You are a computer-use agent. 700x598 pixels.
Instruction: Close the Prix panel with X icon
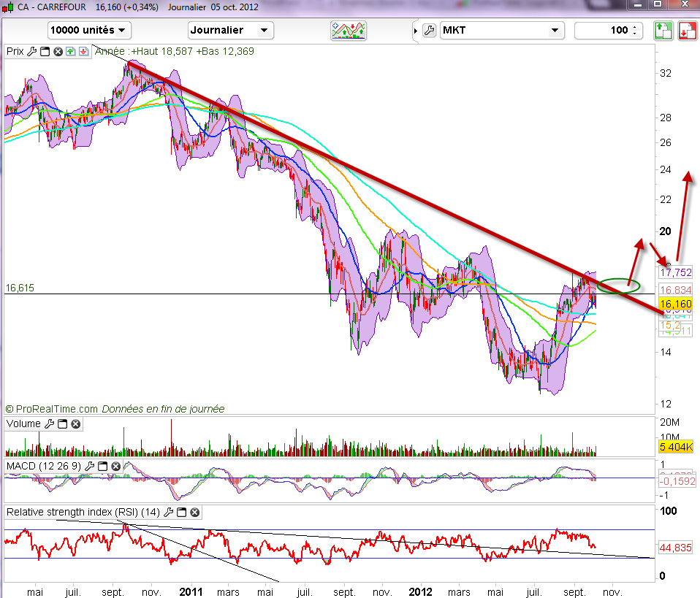tap(56, 52)
